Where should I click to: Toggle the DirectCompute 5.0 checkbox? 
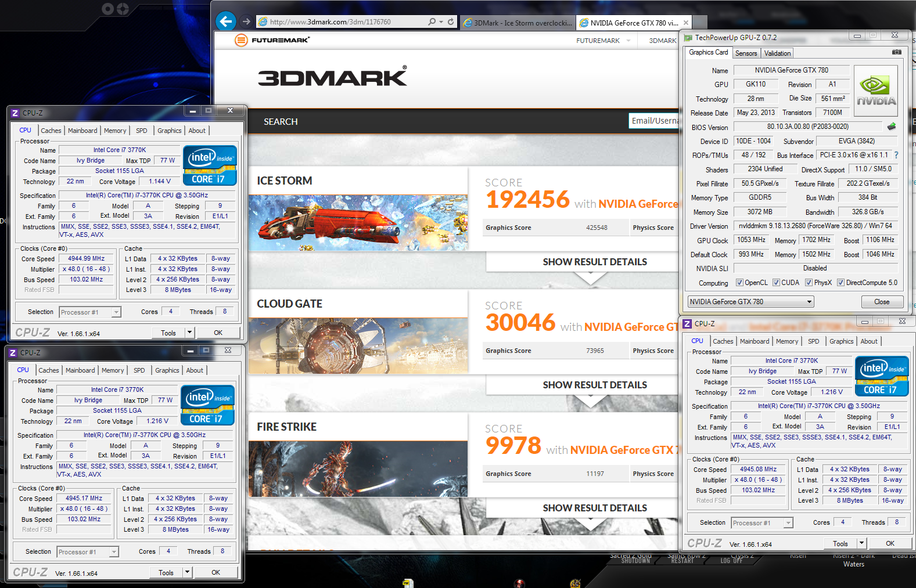click(x=840, y=283)
